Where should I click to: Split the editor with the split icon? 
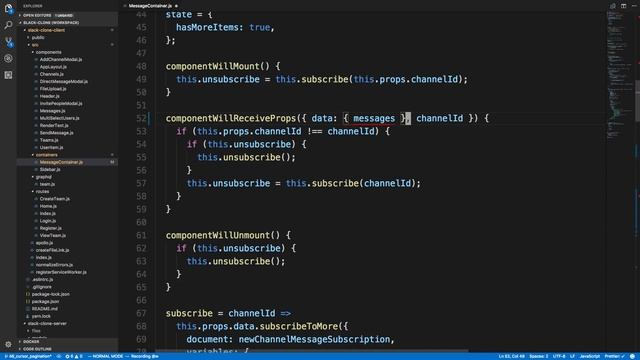[x=623, y=6]
